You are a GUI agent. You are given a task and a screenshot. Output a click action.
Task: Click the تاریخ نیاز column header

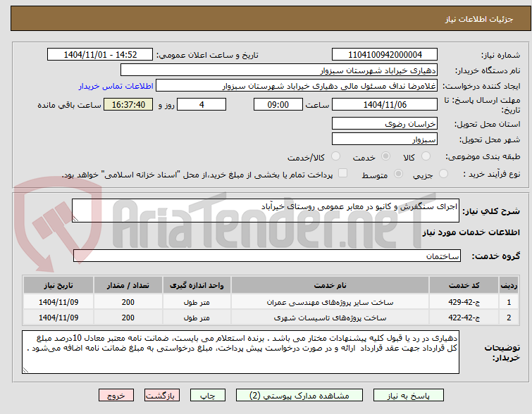pyautogui.click(x=58, y=285)
